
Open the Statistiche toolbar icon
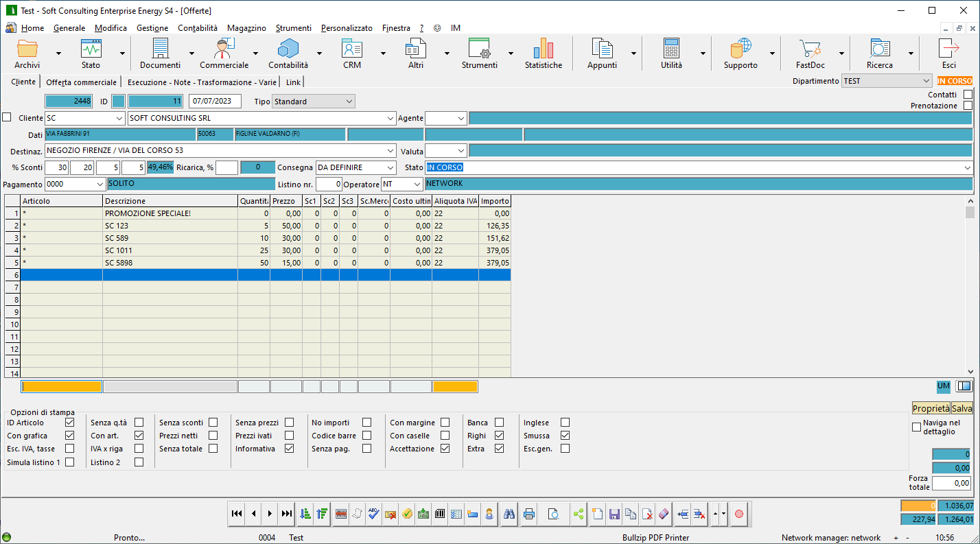[x=543, y=54]
